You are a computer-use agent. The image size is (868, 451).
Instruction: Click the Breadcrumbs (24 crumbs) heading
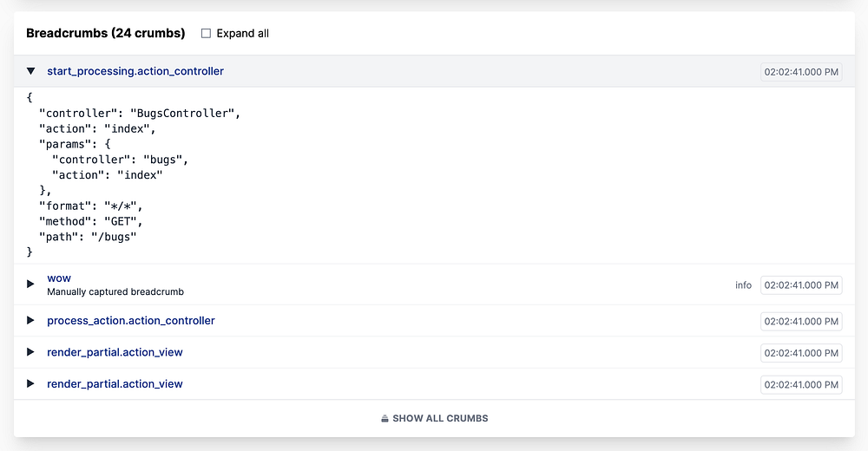coord(106,34)
